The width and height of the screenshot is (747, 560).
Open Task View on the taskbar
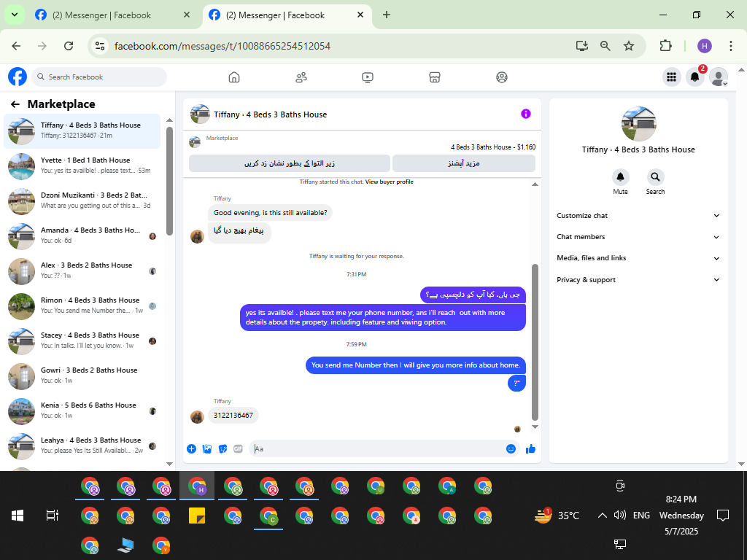(53, 516)
